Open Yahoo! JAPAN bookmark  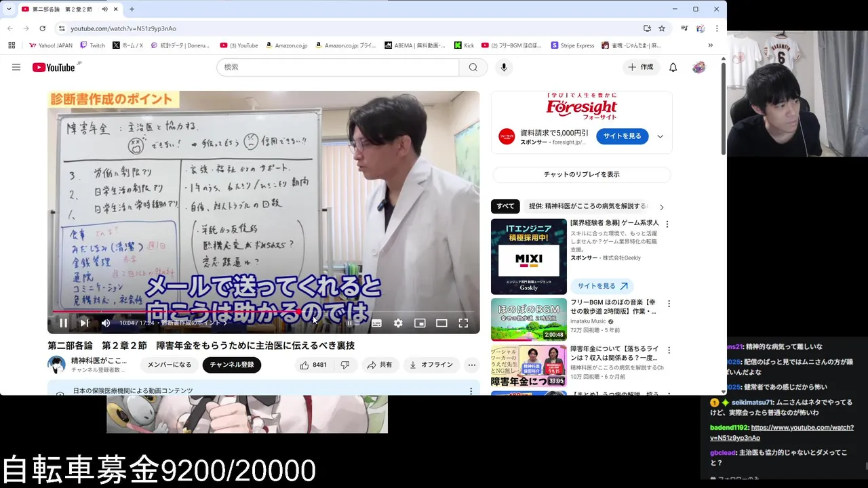click(51, 45)
